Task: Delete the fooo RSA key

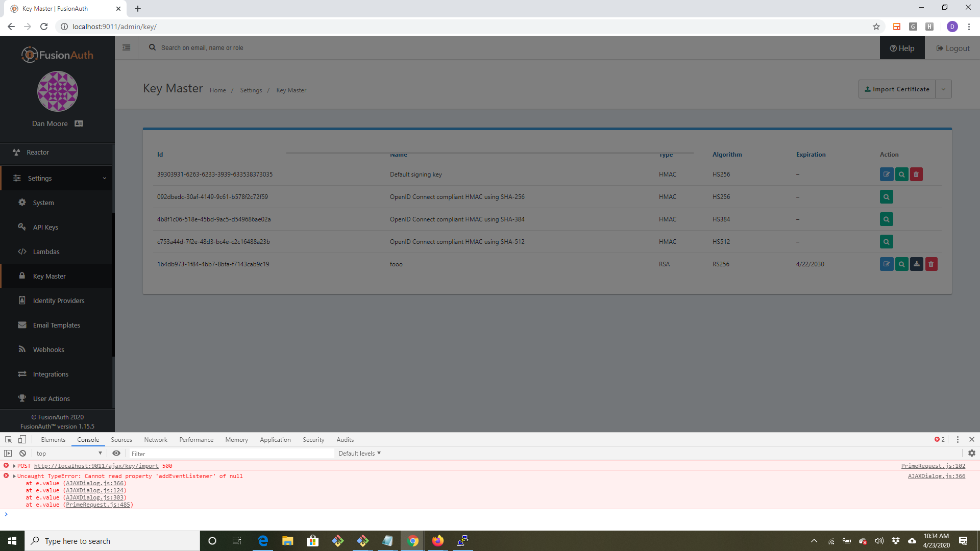Action: (x=932, y=264)
